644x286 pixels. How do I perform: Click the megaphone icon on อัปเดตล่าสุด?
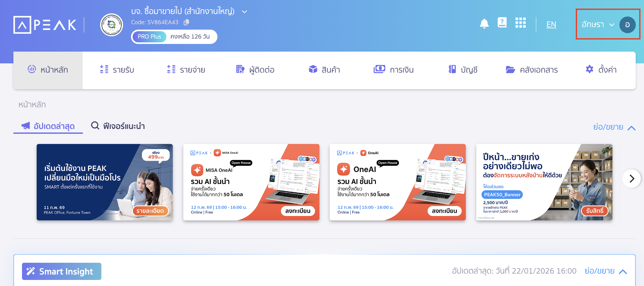(x=26, y=125)
